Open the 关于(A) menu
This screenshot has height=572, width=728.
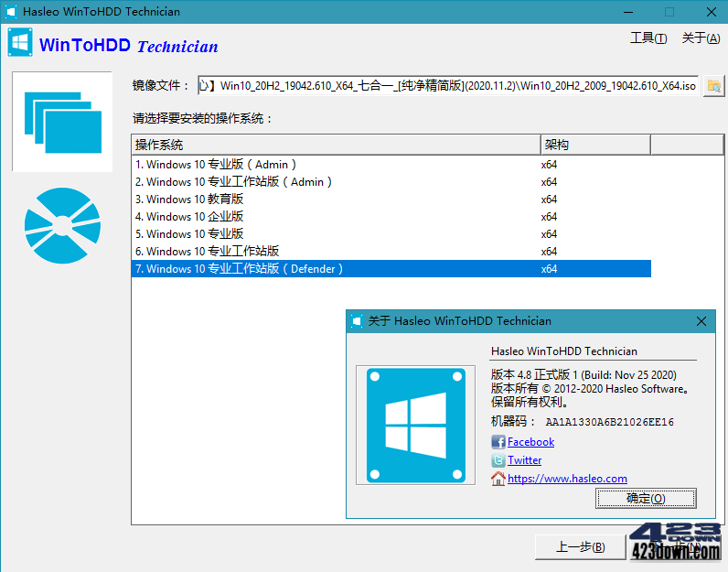click(x=701, y=38)
